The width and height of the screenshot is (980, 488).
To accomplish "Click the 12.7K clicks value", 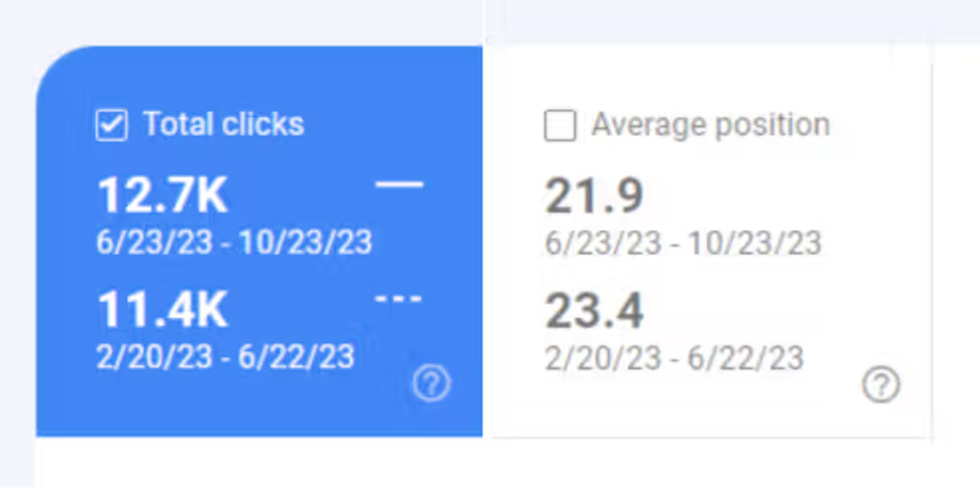I will pos(162,195).
